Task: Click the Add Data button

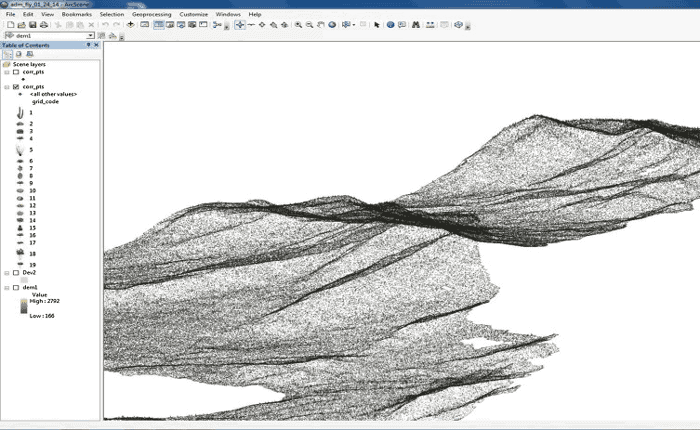Action: coord(130,25)
